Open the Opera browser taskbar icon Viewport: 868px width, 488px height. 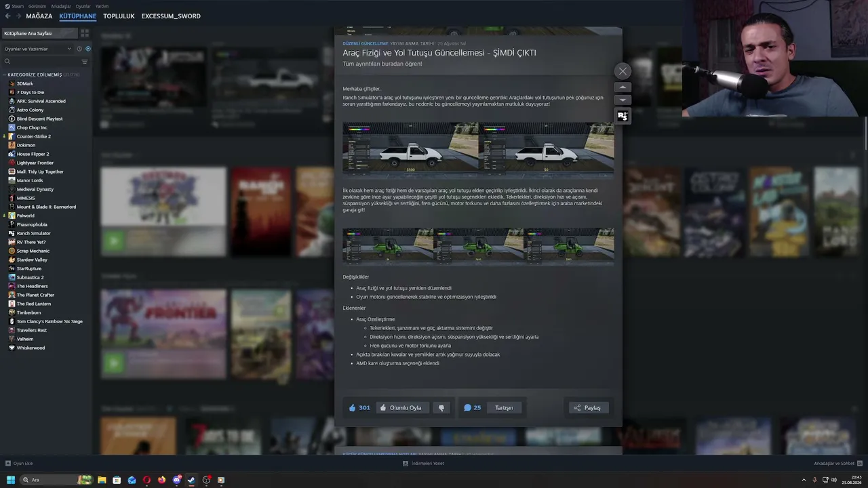(146, 480)
